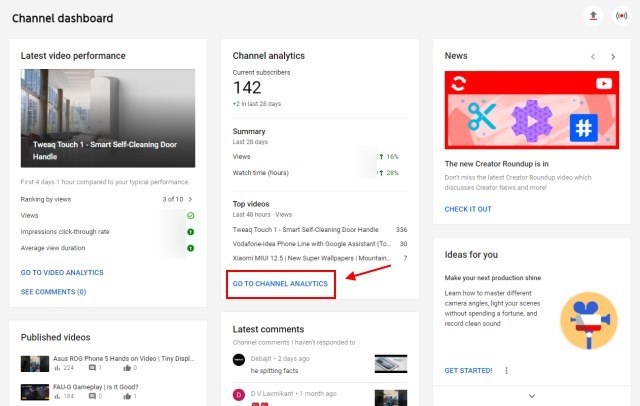Image resolution: width=640 pixels, height=406 pixels.
Task: Open video thumbnail beside D V Laxmikant's comment
Action: pos(391,398)
